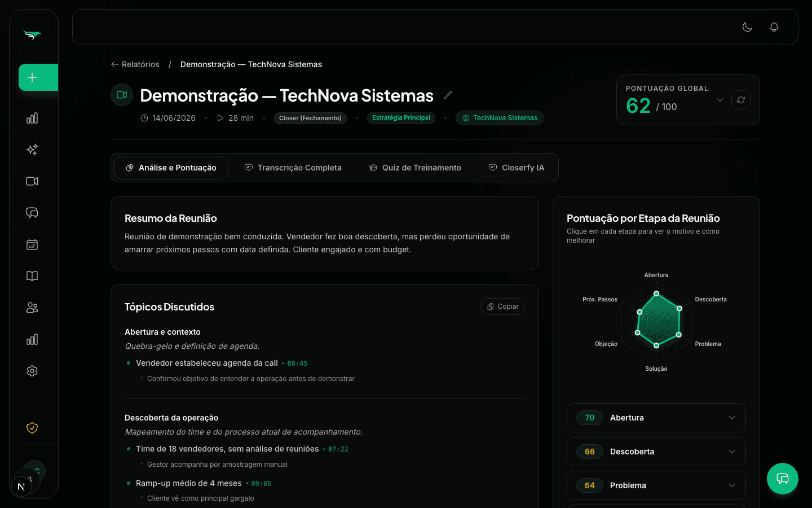Open the Quiz de Treinamento tab
812x508 pixels.
tap(415, 168)
